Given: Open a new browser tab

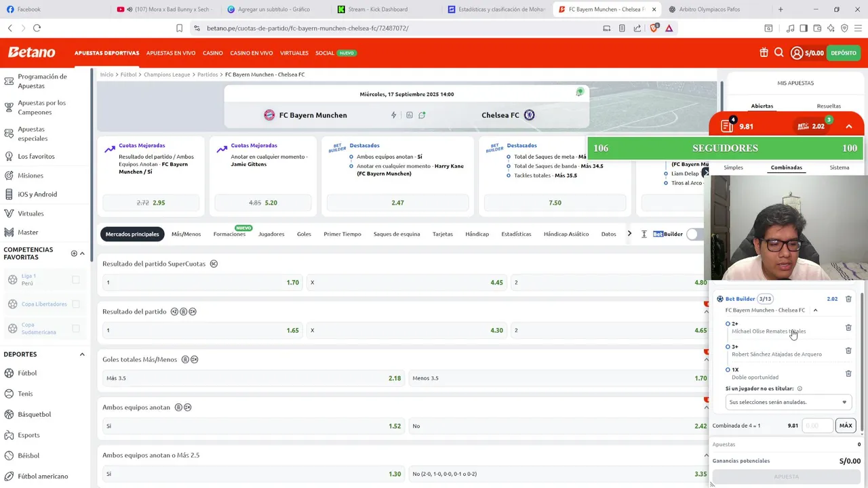Looking at the screenshot, I should 781,9.
